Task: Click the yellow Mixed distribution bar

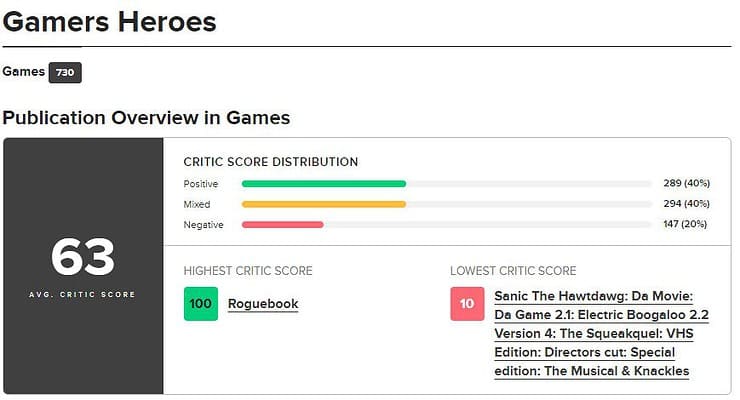Action: tap(324, 204)
